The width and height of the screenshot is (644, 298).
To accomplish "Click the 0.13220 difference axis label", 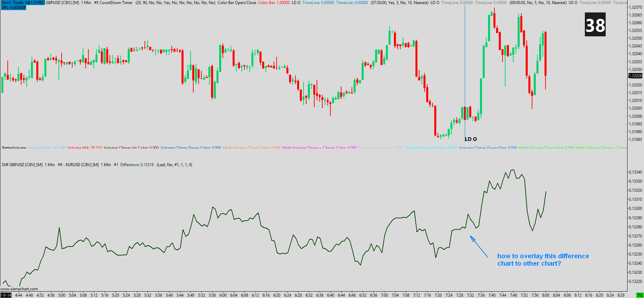I will click(x=635, y=282).
